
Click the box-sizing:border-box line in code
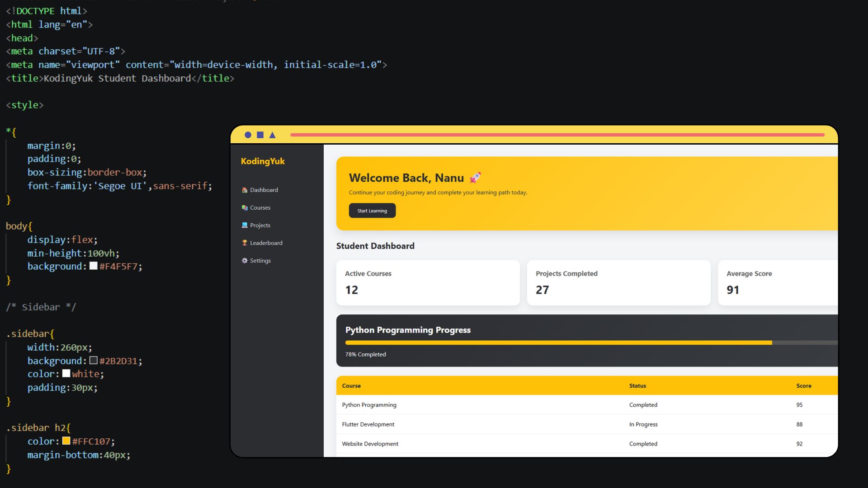(87, 172)
